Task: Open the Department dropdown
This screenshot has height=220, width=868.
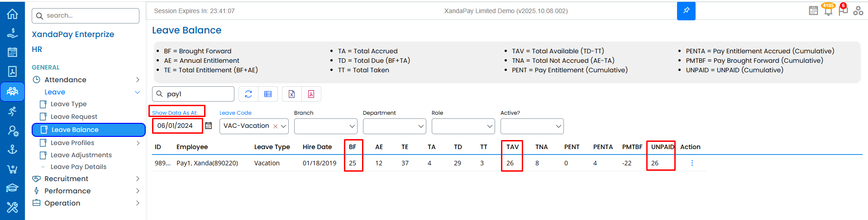Action: (394, 126)
